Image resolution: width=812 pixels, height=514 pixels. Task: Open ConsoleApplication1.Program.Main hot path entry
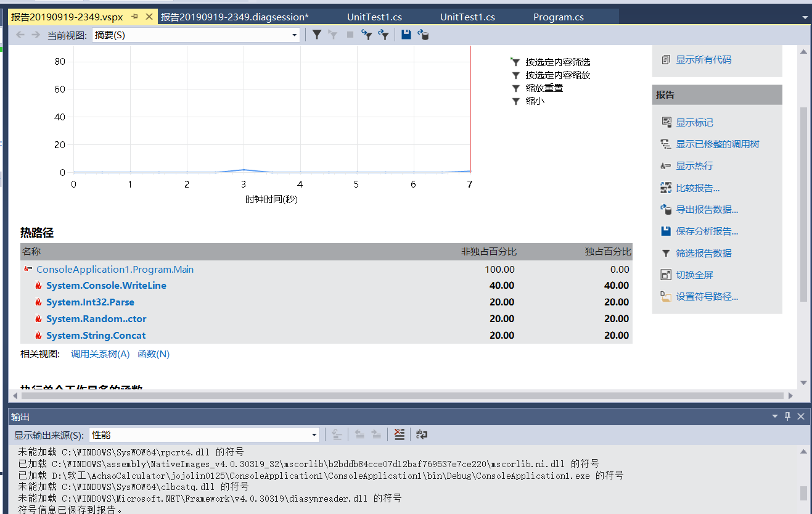(x=115, y=269)
